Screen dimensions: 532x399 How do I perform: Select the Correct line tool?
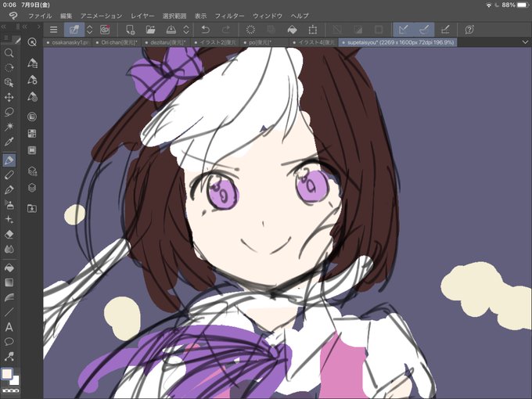tap(9, 357)
